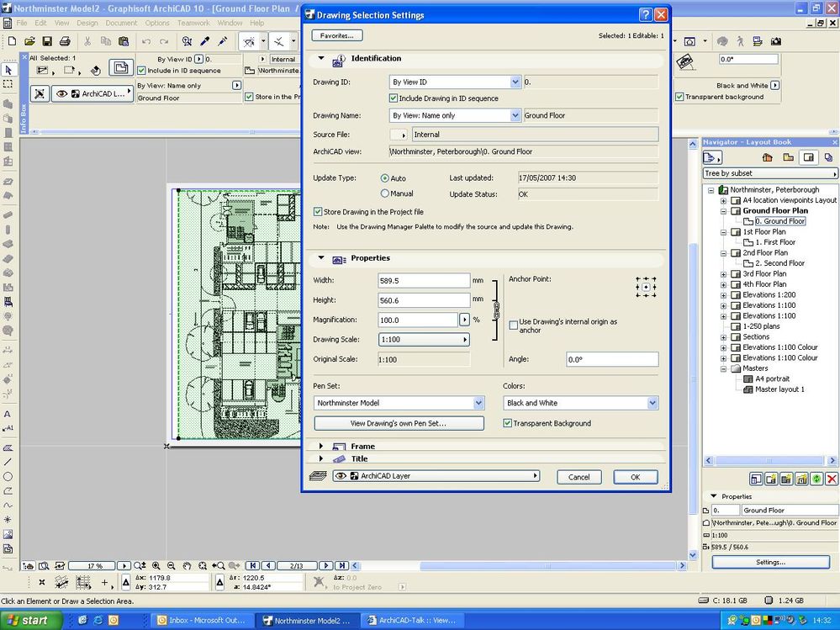The height and width of the screenshot is (630, 840).
Task: Click the red delete icon in Navigator
Action: pyautogui.click(x=831, y=479)
